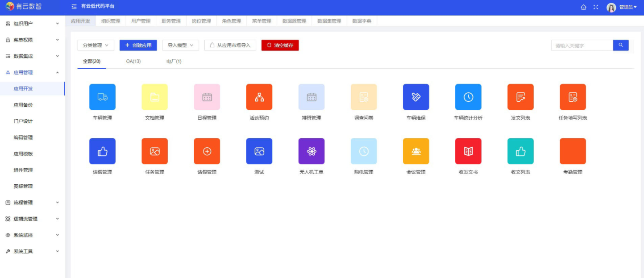Open the 调查问卷 app icon
This screenshot has height=278, width=644.
coord(363,97)
